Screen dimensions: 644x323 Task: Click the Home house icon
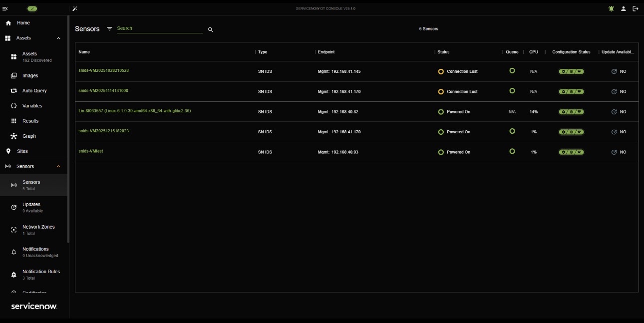pos(8,23)
